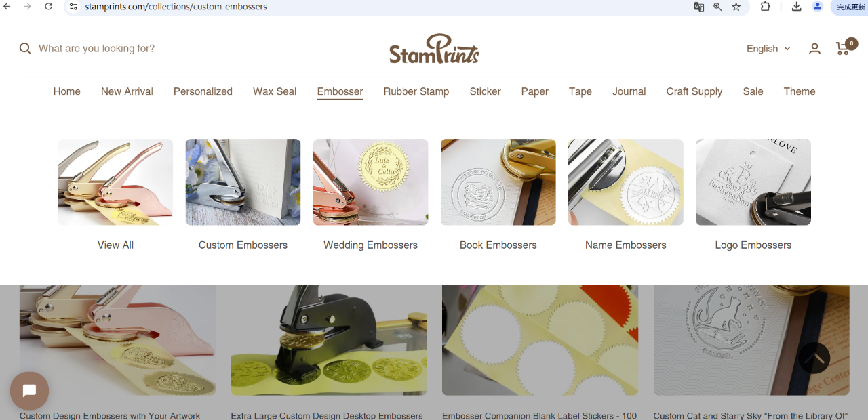Open the browser extensions puzzle icon
Screen dimensions: 868x420
[x=766, y=7]
